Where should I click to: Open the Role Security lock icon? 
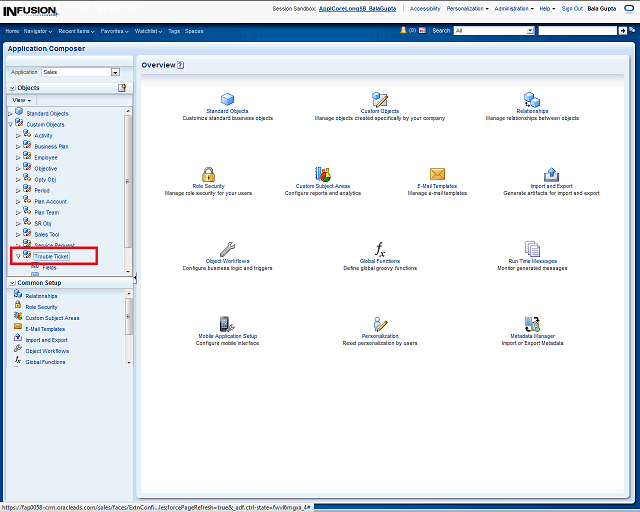pos(208,174)
